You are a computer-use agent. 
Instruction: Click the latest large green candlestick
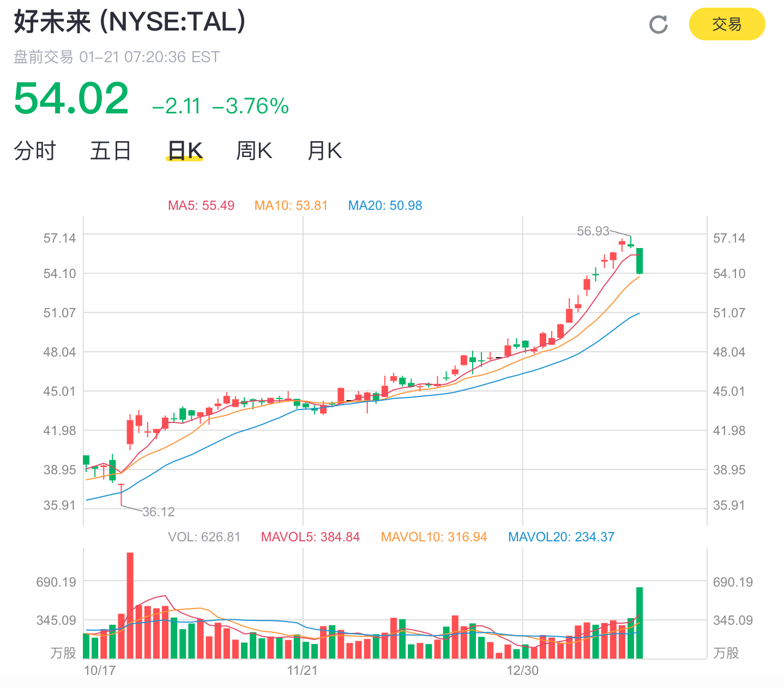[x=640, y=261]
